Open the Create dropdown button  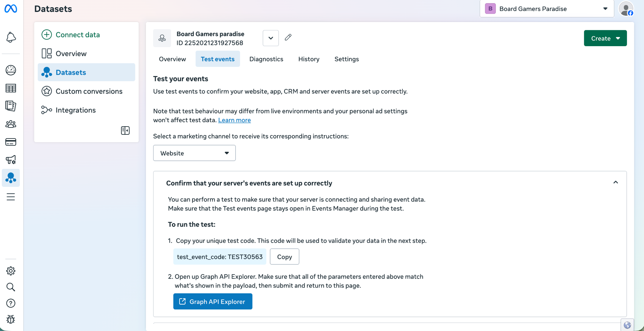[605, 38]
